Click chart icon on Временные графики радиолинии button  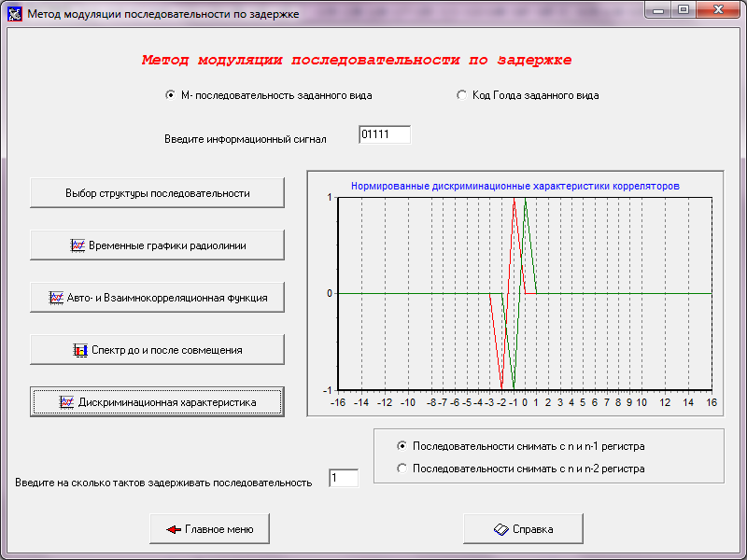pyautogui.click(x=78, y=245)
